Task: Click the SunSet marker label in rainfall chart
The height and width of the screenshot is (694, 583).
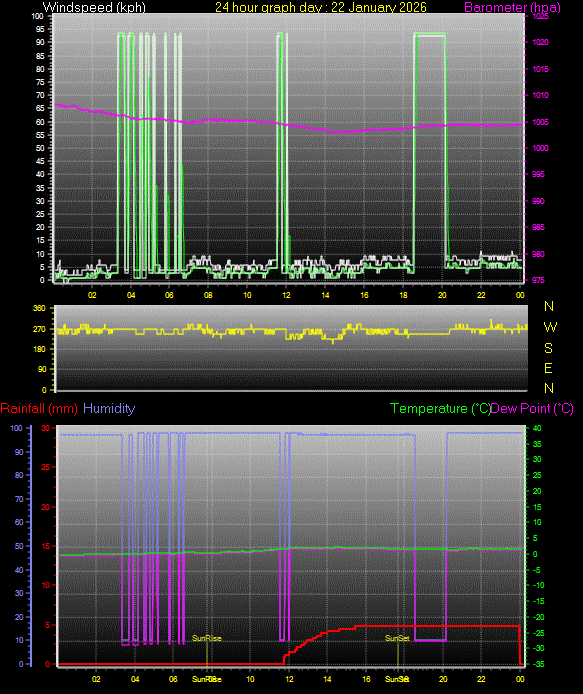Action: 397,638
